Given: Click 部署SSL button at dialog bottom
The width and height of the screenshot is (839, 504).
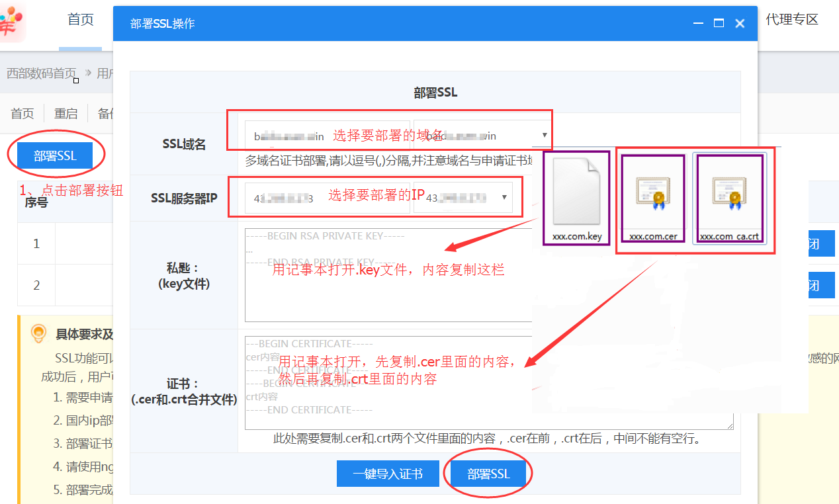Looking at the screenshot, I should (488, 474).
